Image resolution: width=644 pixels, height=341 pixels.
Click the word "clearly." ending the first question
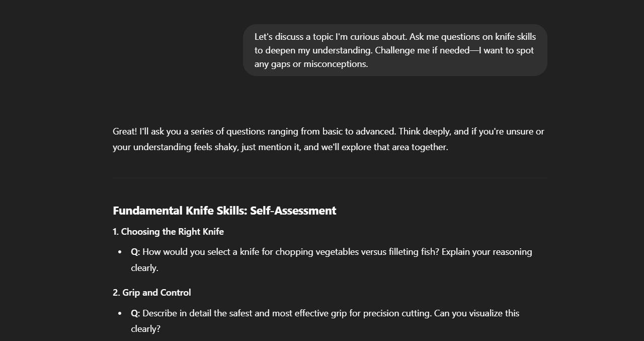click(x=144, y=268)
